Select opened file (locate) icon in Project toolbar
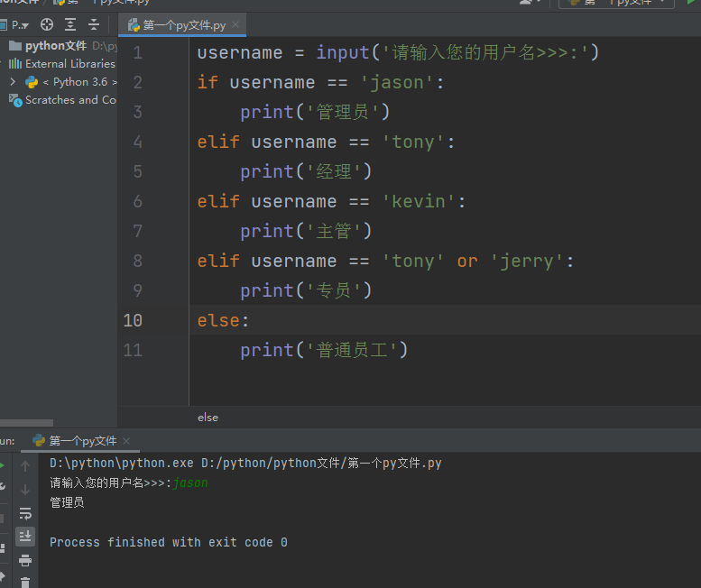This screenshot has height=588, width=701. [47, 24]
